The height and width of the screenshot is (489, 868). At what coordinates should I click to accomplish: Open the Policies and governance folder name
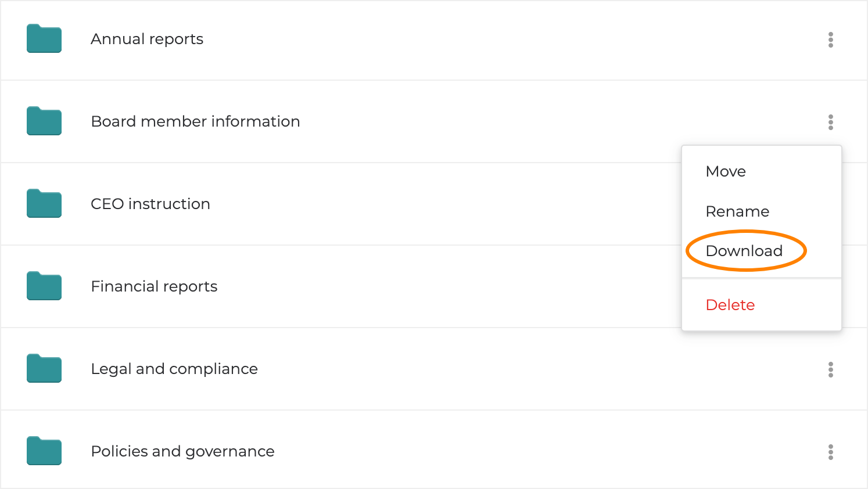(x=182, y=451)
